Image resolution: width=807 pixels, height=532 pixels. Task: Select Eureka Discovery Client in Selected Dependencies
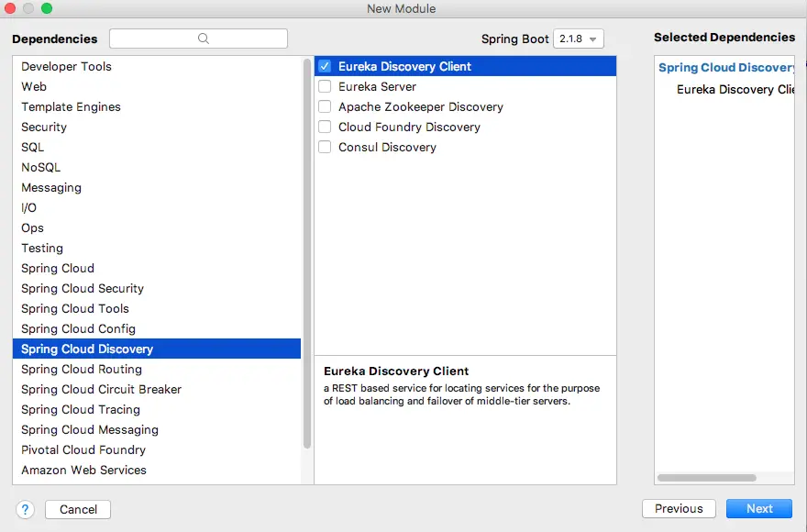[x=735, y=89]
